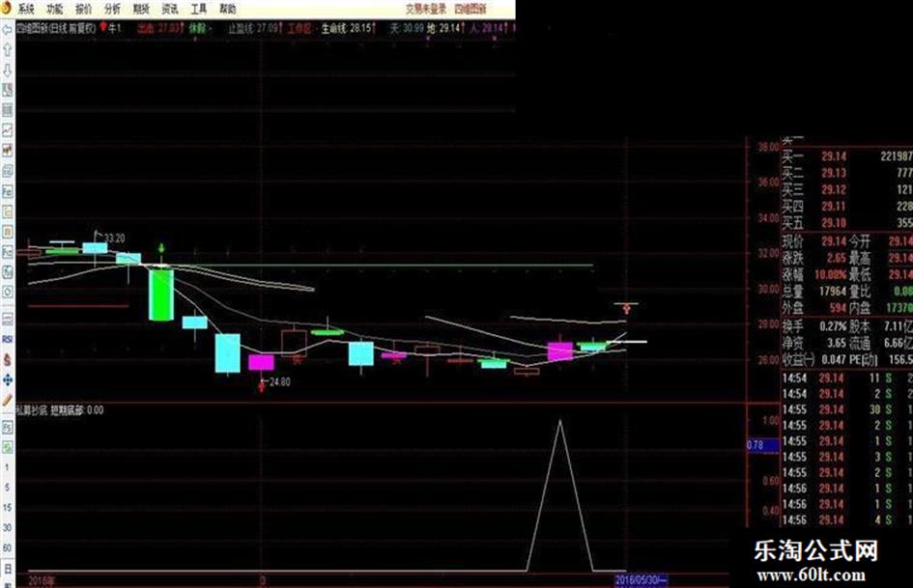The image size is (913, 588).
Task: Switch to 30-minute period
Action: click(7, 527)
